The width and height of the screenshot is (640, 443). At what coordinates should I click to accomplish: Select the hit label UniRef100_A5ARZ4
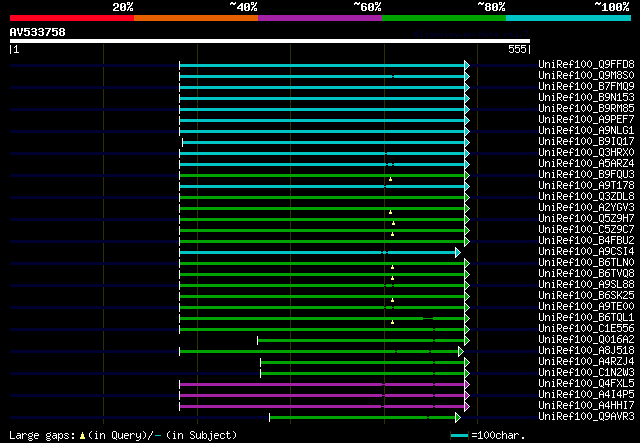(x=586, y=163)
